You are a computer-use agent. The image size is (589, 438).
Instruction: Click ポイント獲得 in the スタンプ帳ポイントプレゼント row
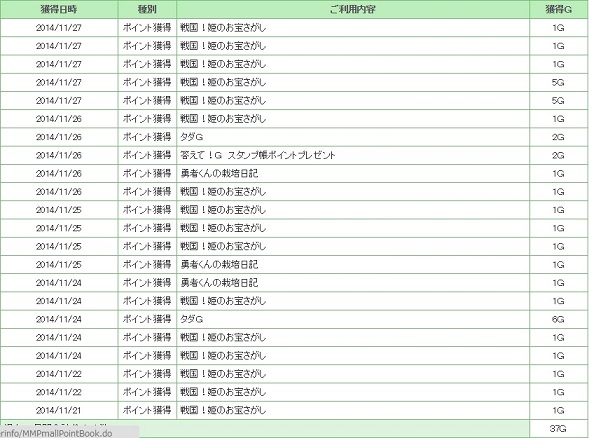(x=147, y=155)
